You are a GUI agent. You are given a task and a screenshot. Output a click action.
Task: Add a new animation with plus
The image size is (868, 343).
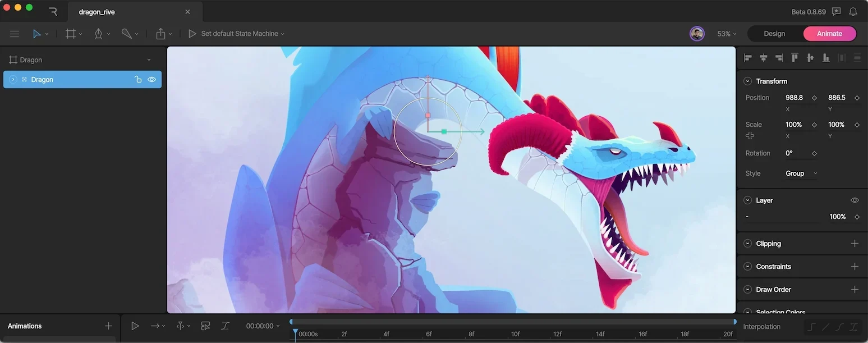pos(108,326)
